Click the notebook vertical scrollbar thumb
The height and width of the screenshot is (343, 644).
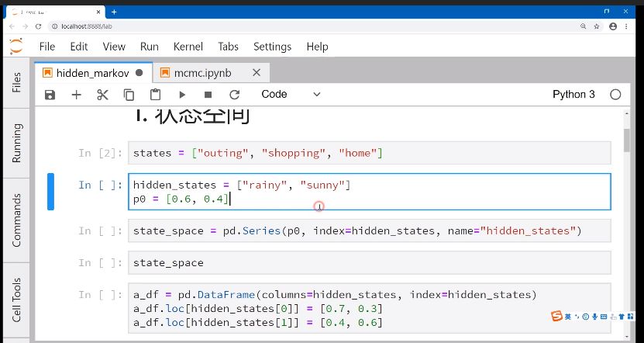pyautogui.click(x=626, y=140)
